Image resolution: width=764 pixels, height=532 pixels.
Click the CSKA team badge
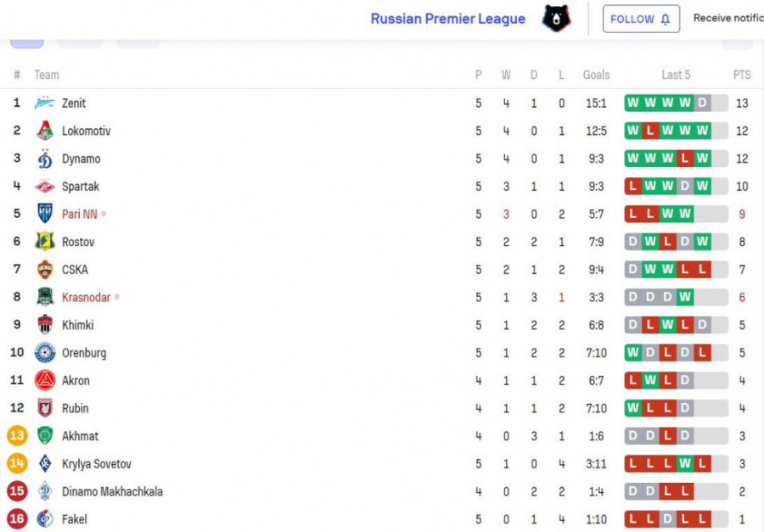tap(44, 270)
